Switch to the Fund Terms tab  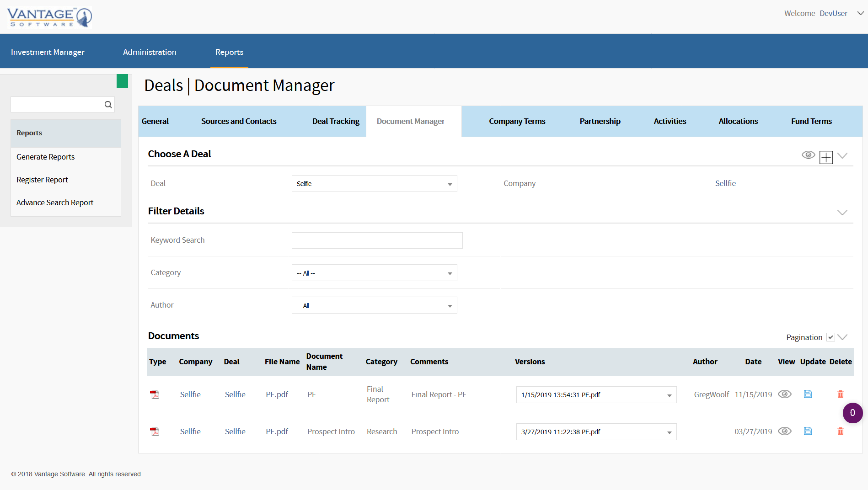(811, 121)
